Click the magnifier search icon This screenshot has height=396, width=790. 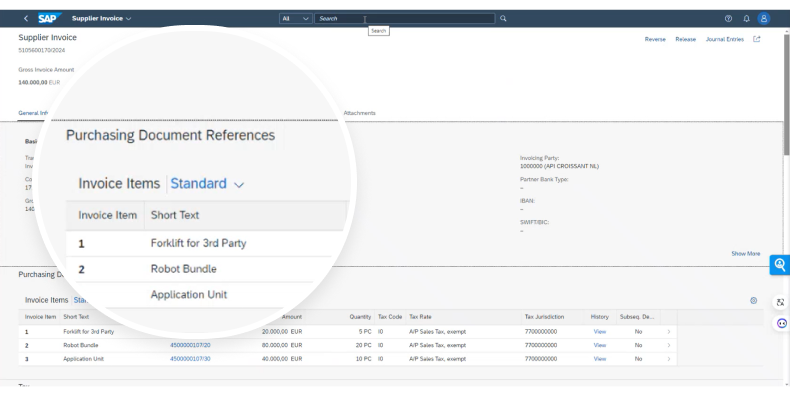[x=503, y=18]
